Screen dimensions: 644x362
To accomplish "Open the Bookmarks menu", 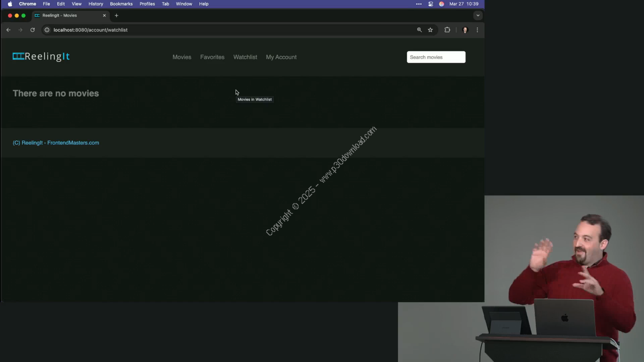I will point(121,4).
